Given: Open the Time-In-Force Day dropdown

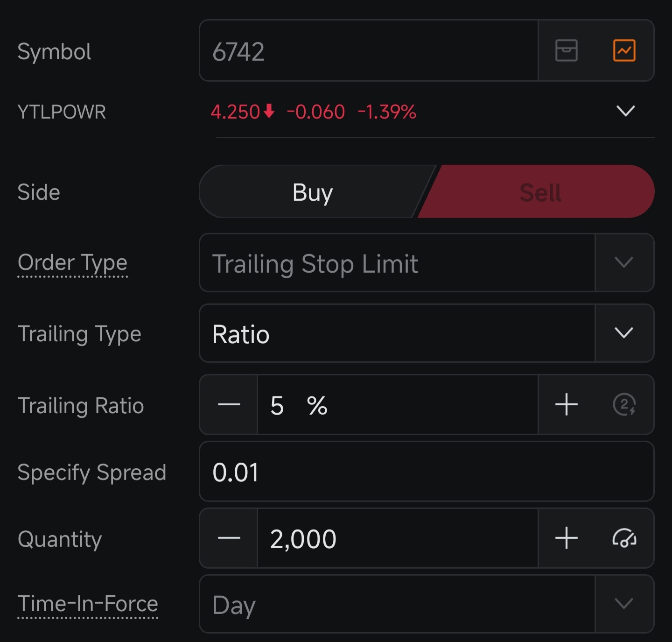Looking at the screenshot, I should 427,604.
